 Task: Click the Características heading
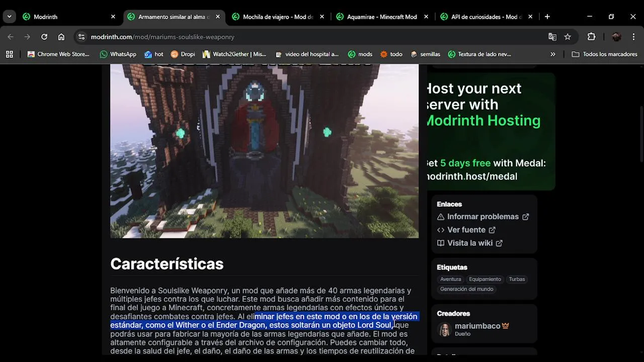(x=167, y=264)
